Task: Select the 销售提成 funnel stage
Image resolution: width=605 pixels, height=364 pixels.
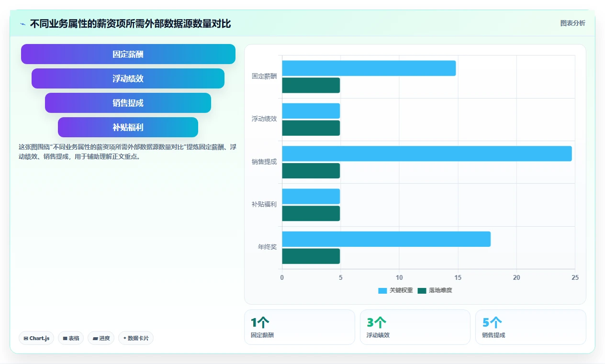Action: [128, 103]
